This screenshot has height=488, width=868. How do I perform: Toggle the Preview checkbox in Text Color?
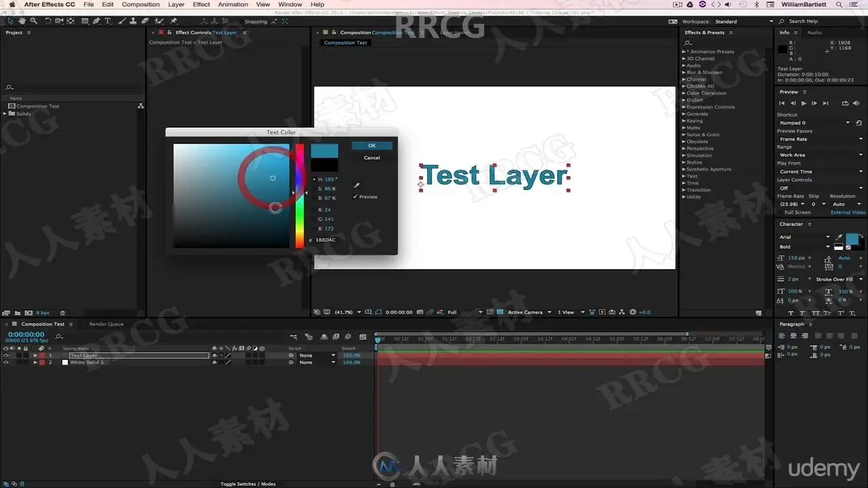pos(355,197)
